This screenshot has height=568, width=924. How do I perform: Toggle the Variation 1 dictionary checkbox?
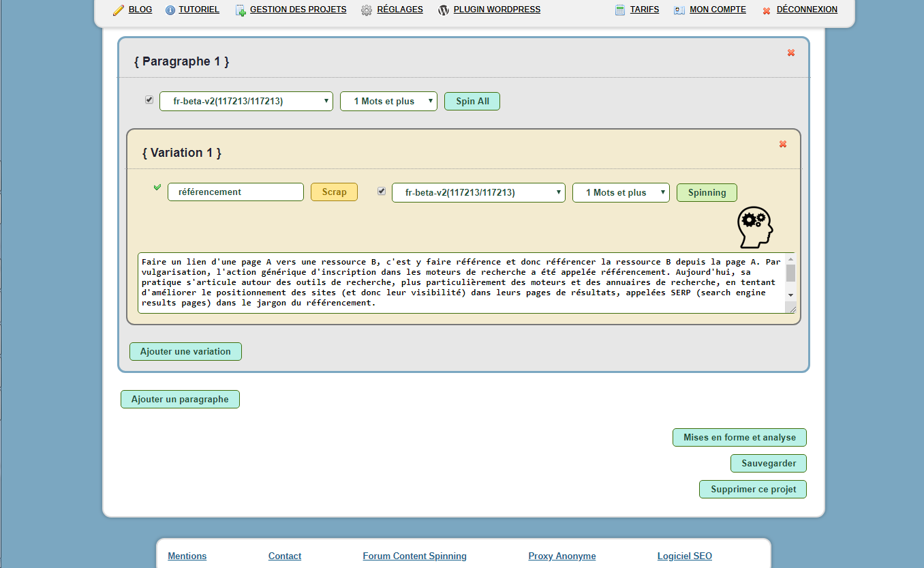[x=382, y=191]
